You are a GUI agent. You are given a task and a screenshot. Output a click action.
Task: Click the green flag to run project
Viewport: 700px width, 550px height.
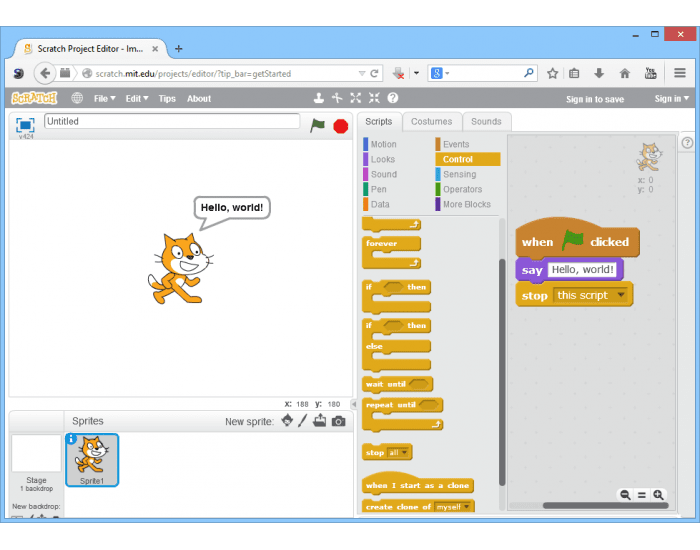tap(317, 126)
